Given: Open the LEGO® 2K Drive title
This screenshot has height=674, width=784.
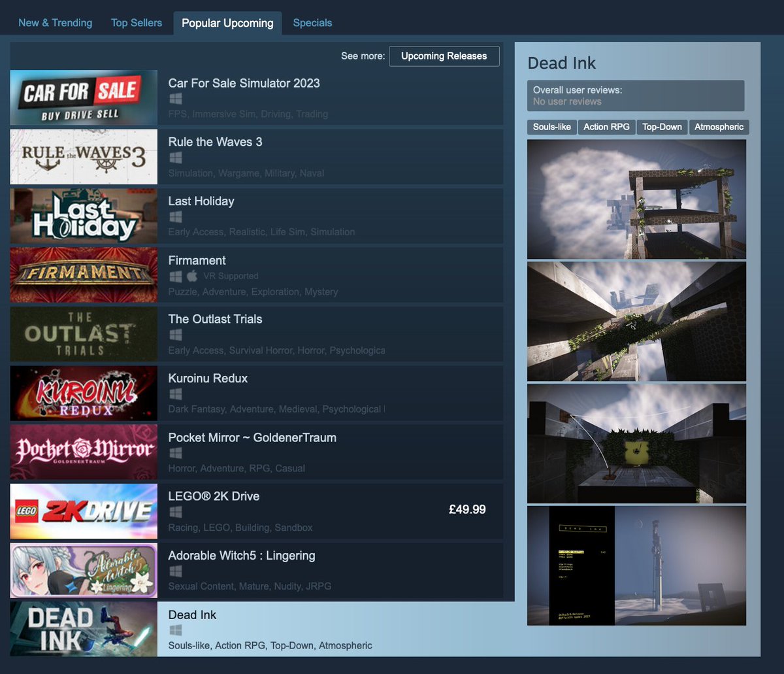Looking at the screenshot, I should pos(214,496).
